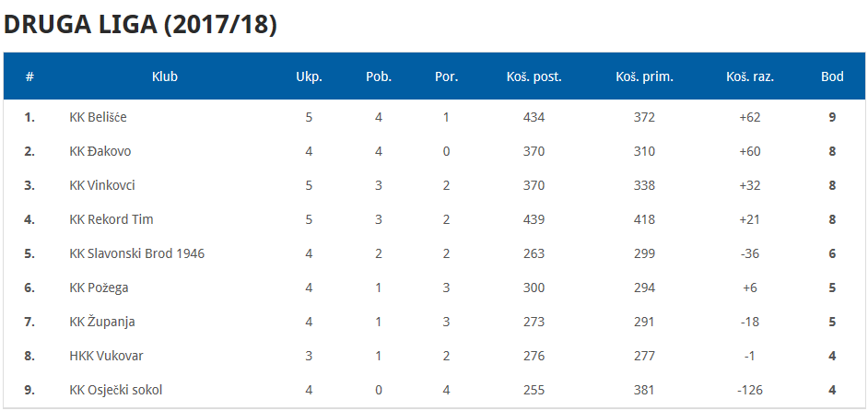Select the Ukp. column header
This screenshot has width=868, height=411.
coord(309,77)
